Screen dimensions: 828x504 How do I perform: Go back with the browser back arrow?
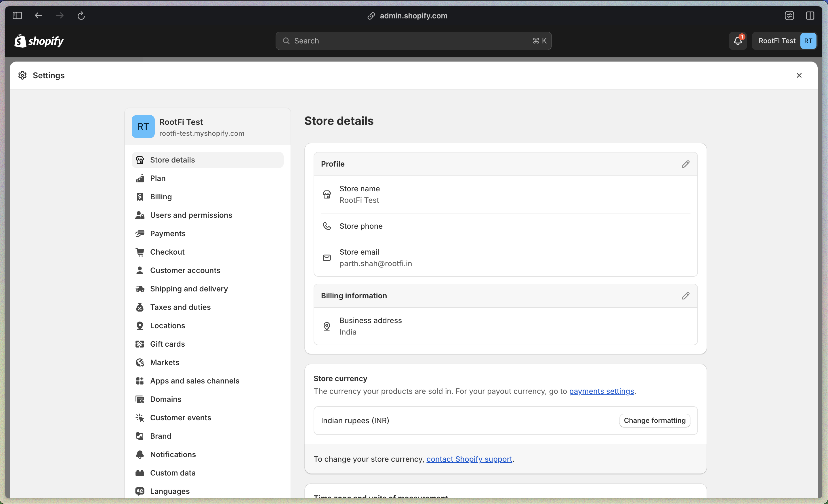pos(39,16)
